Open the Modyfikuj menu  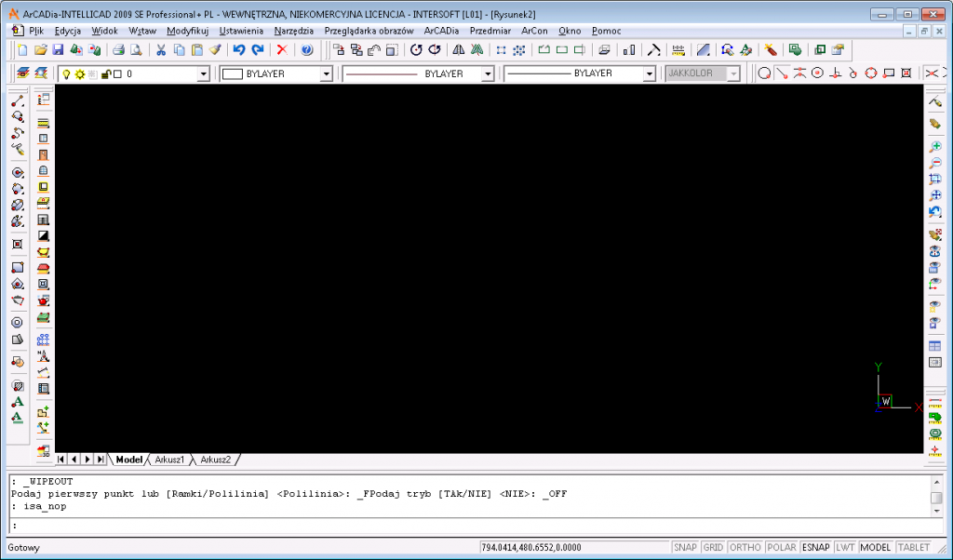click(187, 31)
